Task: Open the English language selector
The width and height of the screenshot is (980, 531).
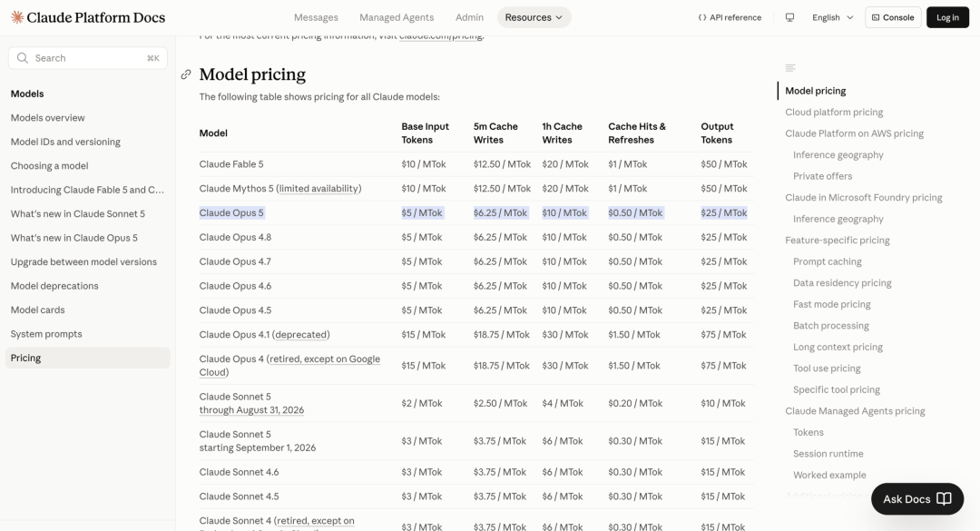Action: click(832, 17)
